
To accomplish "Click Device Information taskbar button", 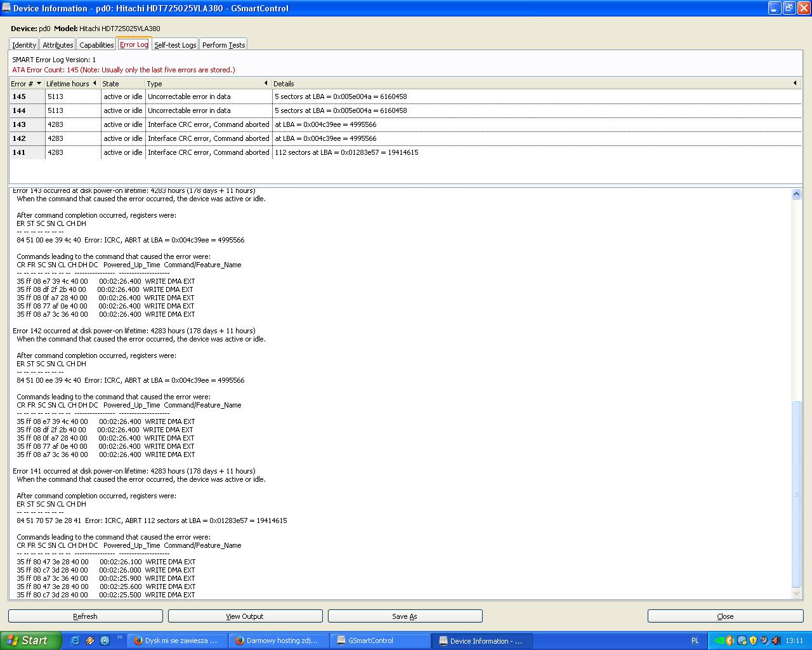I will [x=482, y=640].
